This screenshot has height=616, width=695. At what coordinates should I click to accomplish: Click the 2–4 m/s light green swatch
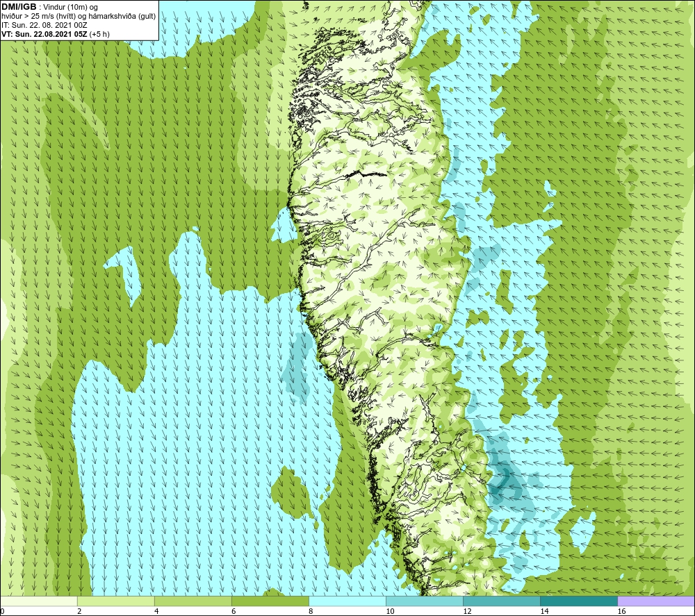point(115,601)
